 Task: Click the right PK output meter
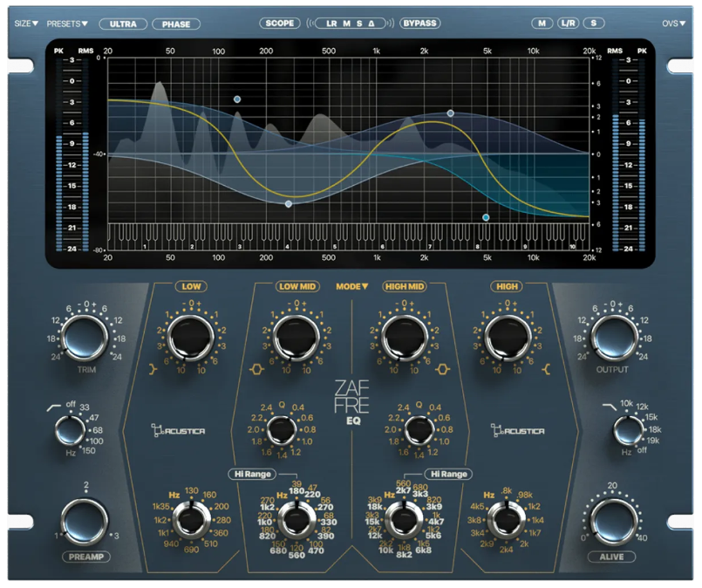(x=642, y=154)
